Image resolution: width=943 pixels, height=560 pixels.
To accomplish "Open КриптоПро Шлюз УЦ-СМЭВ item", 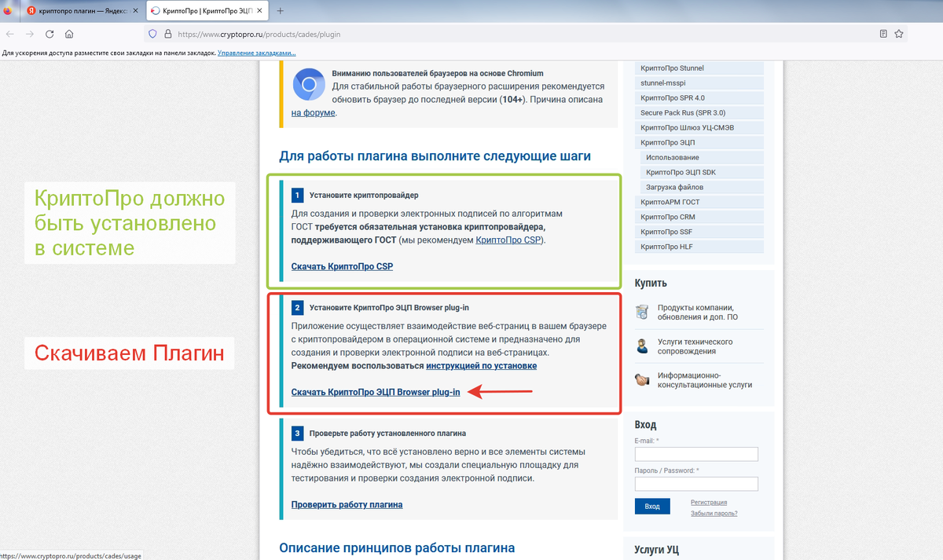I will point(699,128).
